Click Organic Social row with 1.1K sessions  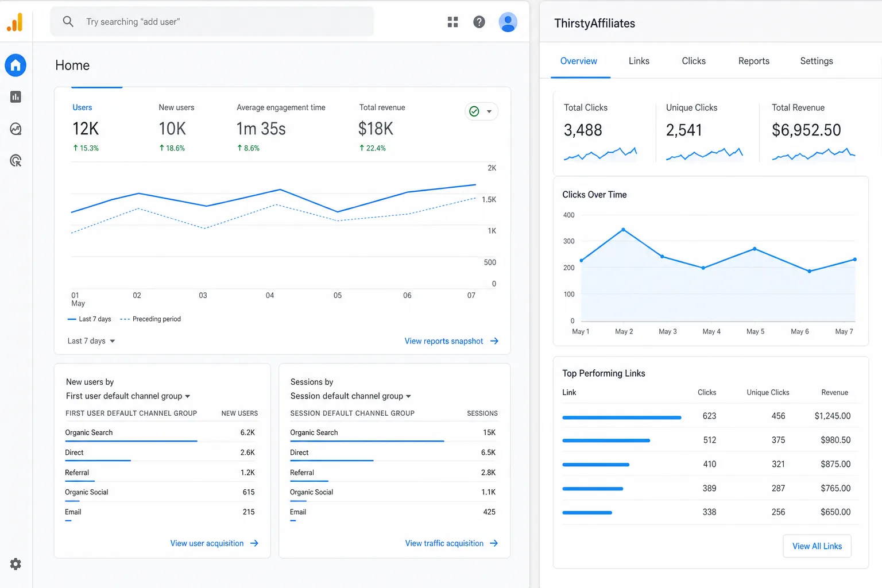(x=393, y=493)
